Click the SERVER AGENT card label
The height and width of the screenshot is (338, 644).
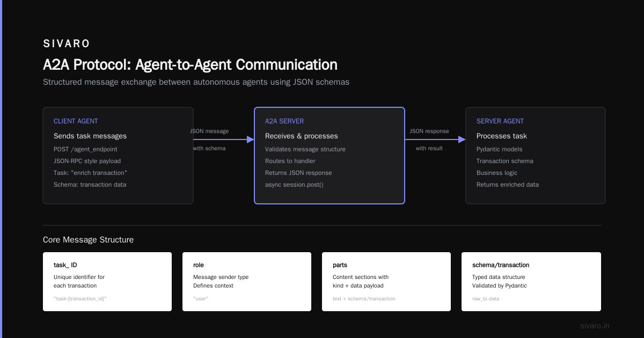pos(500,121)
